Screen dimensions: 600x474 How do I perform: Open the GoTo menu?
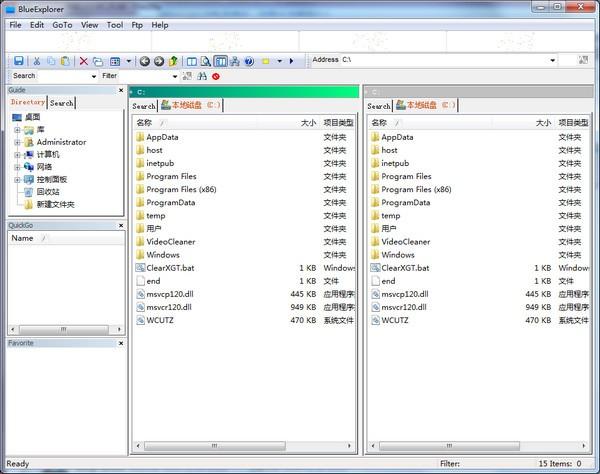point(62,25)
